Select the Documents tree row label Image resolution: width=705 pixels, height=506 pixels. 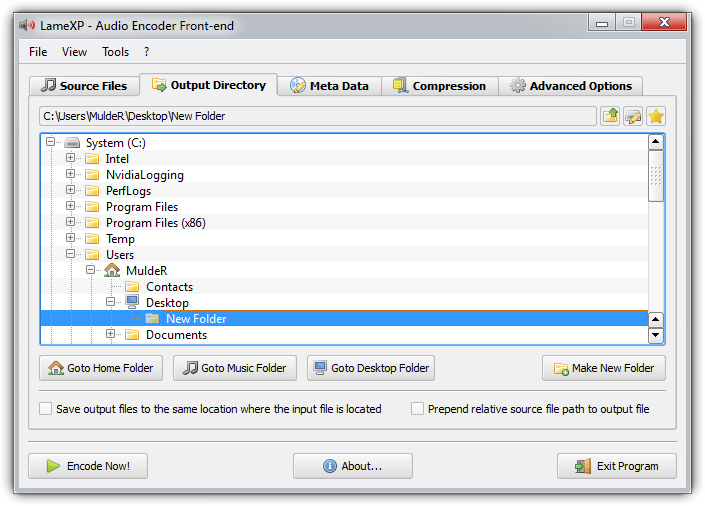(177, 335)
